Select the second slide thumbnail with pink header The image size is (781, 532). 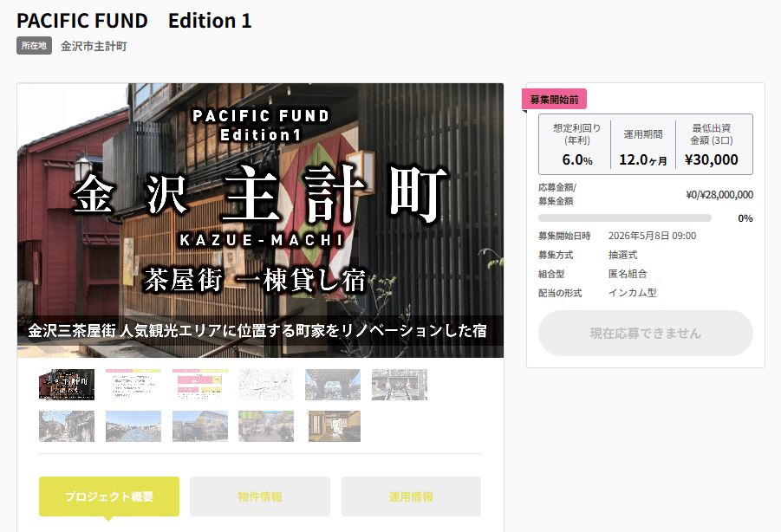click(x=133, y=385)
